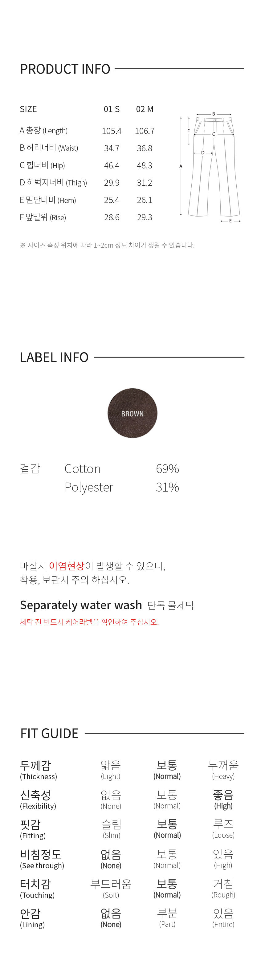Choose the Touching Soft option

tap(111, 888)
